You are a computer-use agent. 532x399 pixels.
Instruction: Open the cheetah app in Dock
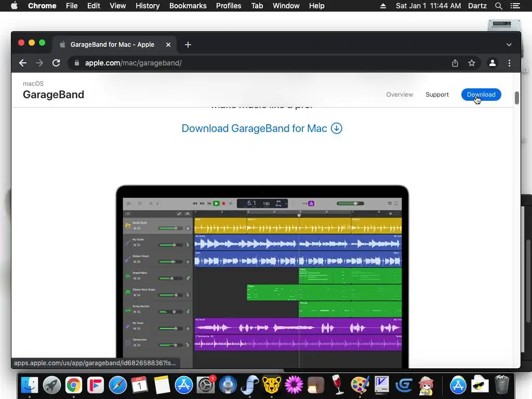tap(272, 385)
